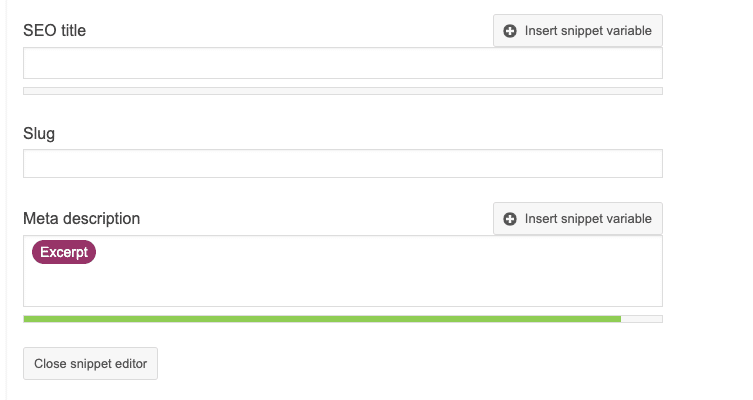The height and width of the screenshot is (400, 753).
Task: Focus the SEO title input field
Action: 343,63
